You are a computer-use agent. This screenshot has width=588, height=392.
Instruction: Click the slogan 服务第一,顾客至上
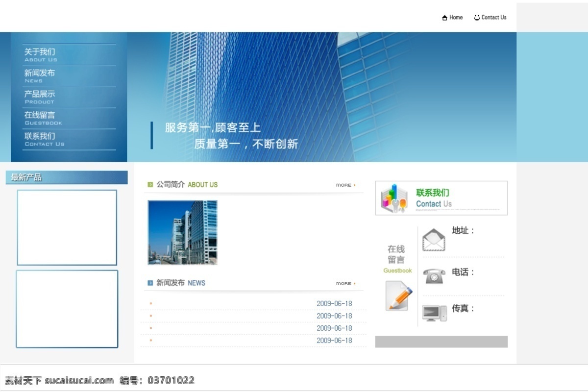pyautogui.click(x=213, y=128)
